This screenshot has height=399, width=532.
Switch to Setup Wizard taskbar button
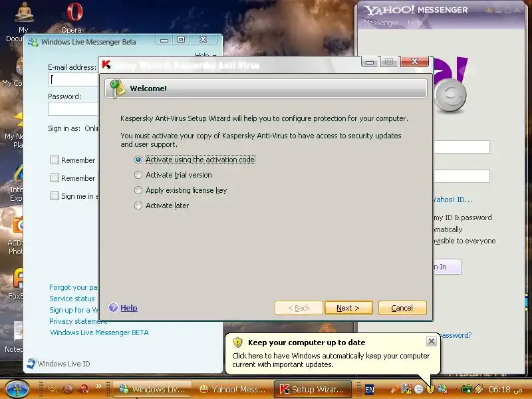[313, 389]
